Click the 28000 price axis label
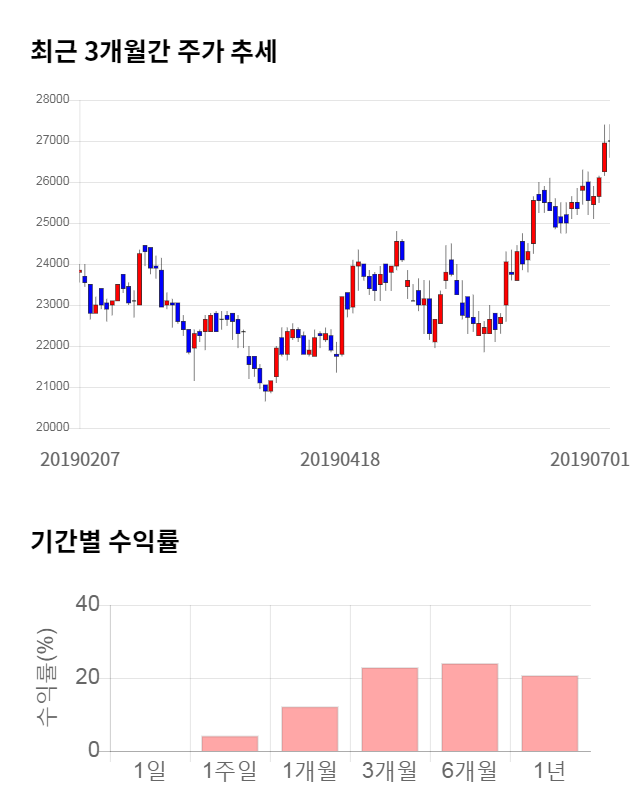The width and height of the screenshot is (640, 810). [x=52, y=100]
